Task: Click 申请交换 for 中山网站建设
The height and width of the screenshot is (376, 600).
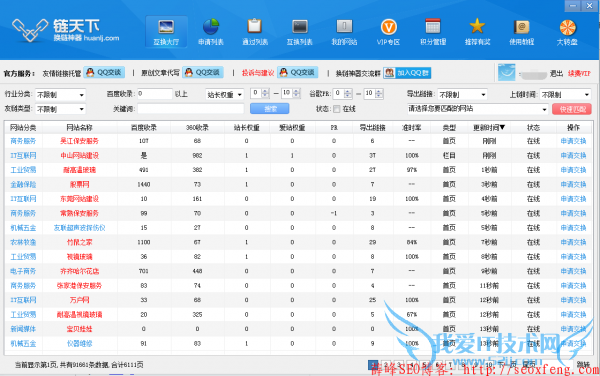Action: click(573, 156)
